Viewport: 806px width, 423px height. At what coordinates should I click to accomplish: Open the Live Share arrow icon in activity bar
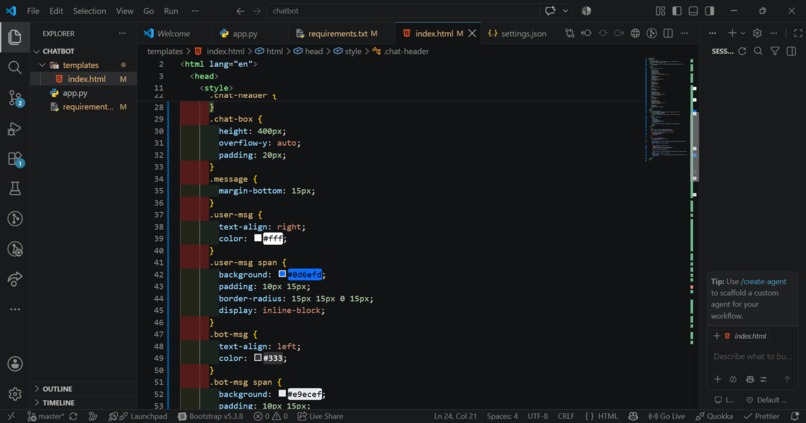(x=15, y=279)
